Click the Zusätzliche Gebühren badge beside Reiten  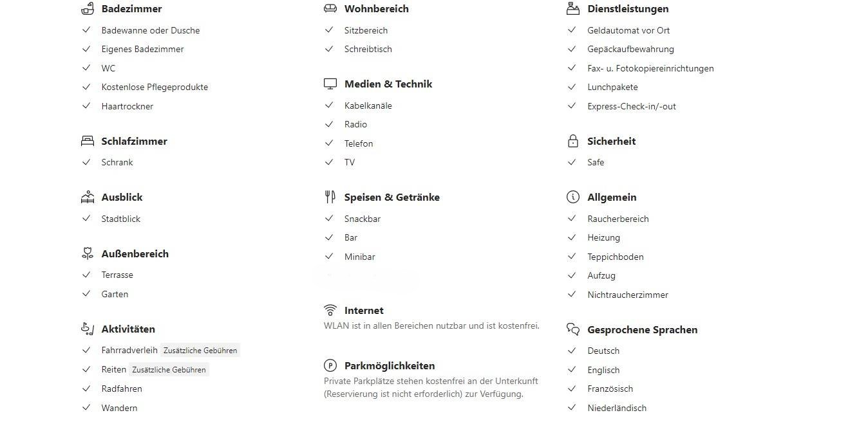pos(169,370)
